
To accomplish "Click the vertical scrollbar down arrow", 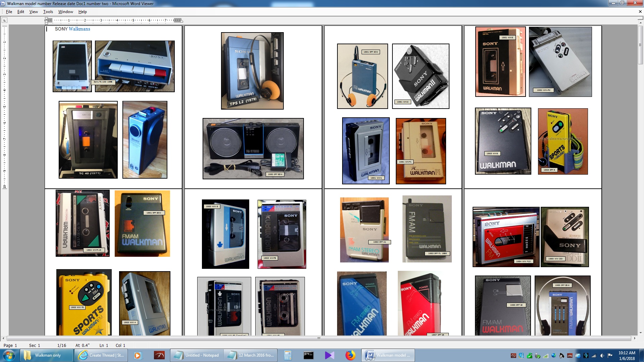I will (x=641, y=333).
